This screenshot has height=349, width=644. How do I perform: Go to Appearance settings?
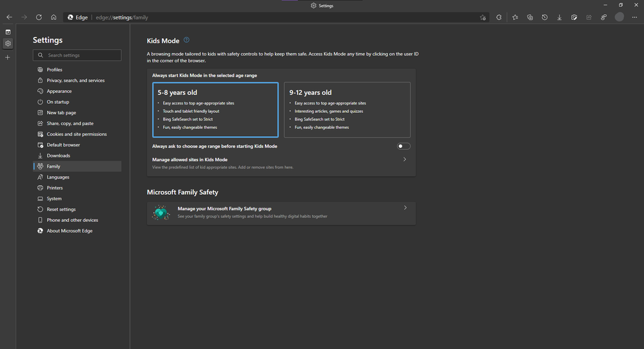[77, 91]
